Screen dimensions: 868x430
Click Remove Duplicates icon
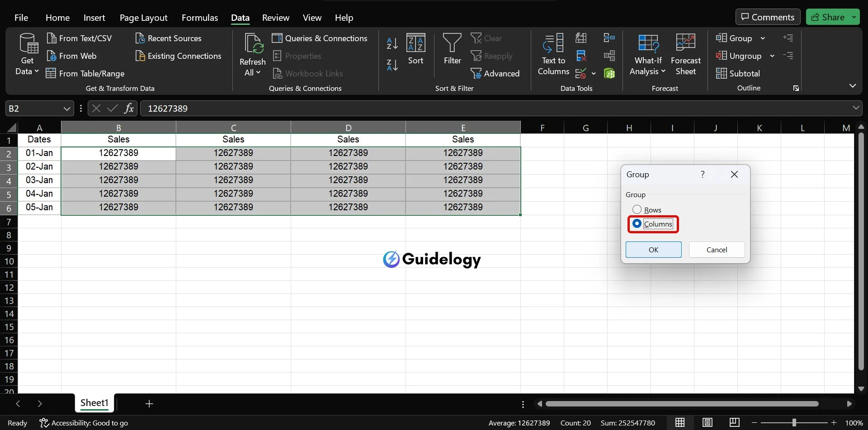click(x=581, y=56)
